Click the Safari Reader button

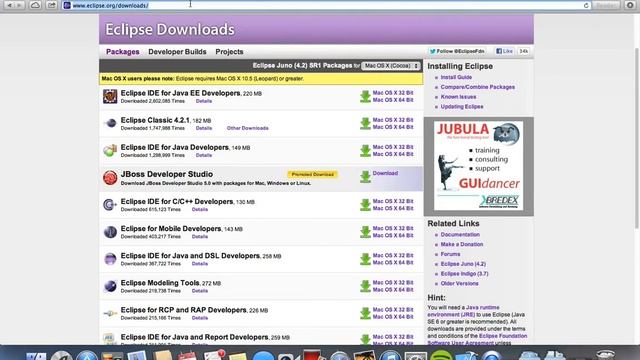coord(606,5)
